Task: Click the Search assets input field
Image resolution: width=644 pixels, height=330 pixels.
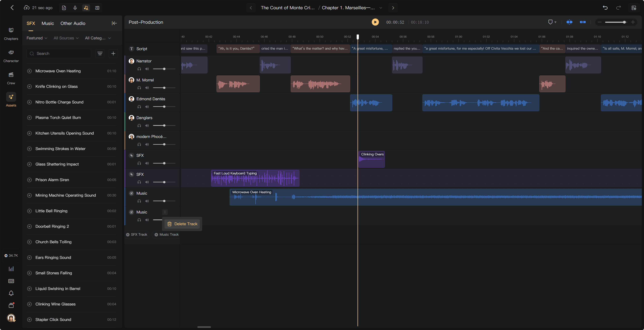Action: [x=59, y=53]
